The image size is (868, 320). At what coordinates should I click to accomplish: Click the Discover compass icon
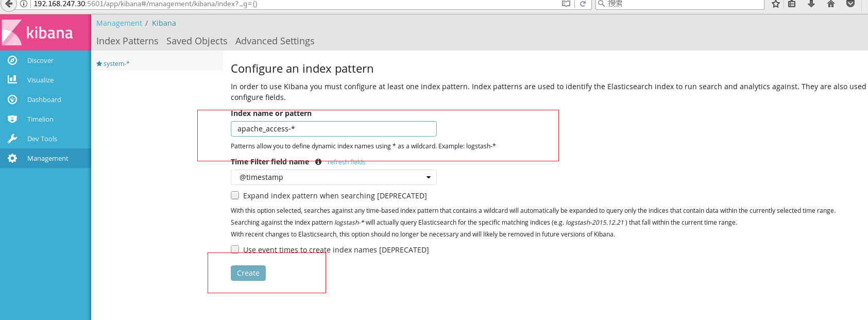(x=12, y=60)
